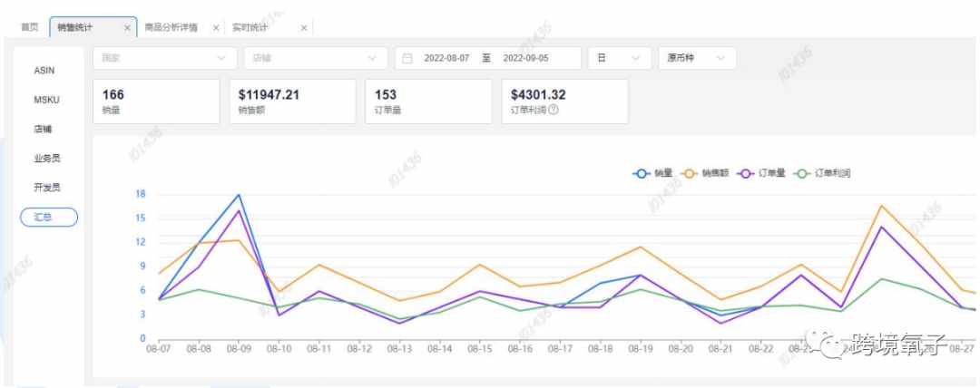
Task: Switch to the 首页 tab
Action: tap(29, 27)
